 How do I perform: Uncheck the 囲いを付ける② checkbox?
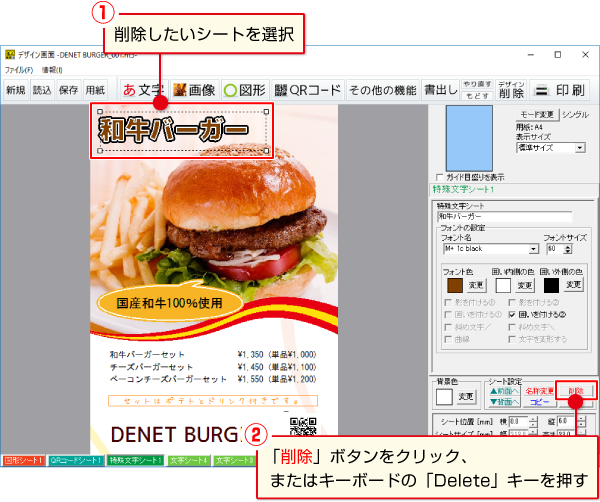512,313
